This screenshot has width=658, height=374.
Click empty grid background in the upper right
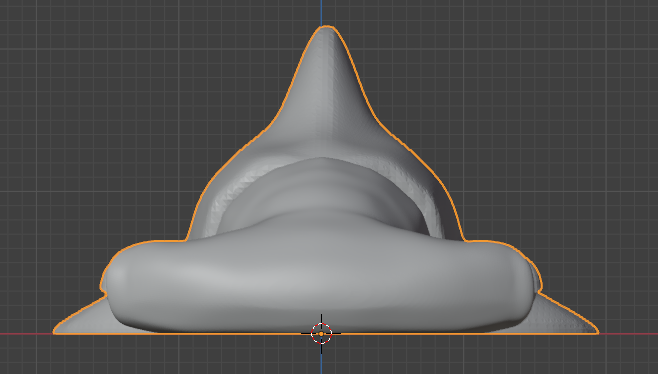click(x=546, y=63)
